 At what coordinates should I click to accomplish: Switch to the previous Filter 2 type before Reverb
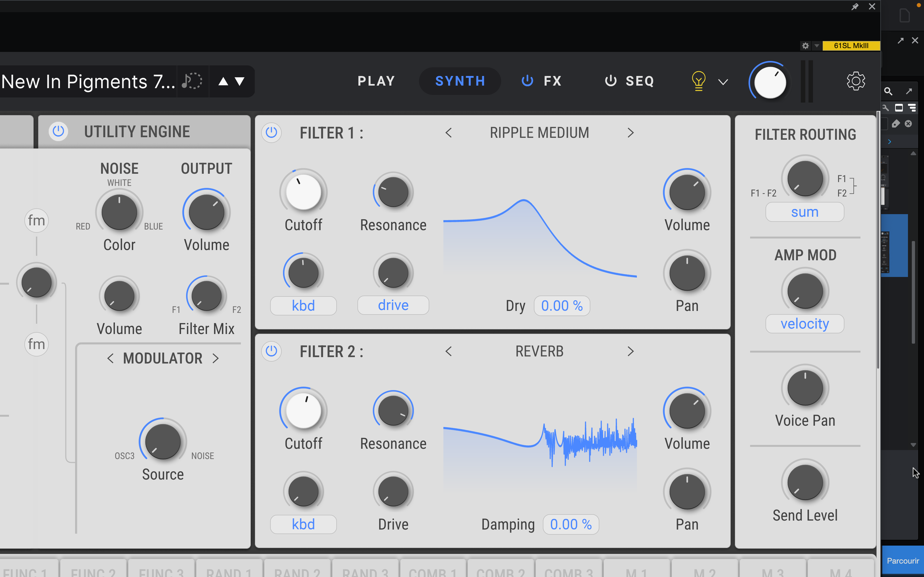point(449,351)
